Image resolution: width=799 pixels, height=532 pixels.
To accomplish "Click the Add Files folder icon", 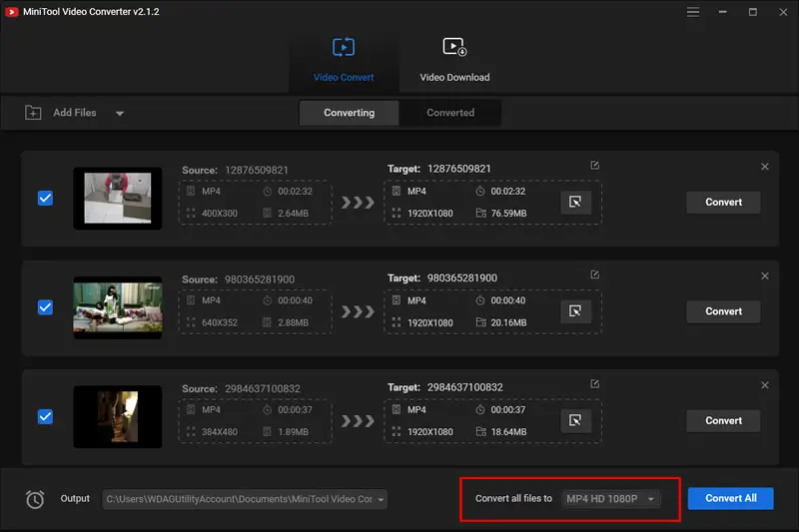I will (x=33, y=113).
